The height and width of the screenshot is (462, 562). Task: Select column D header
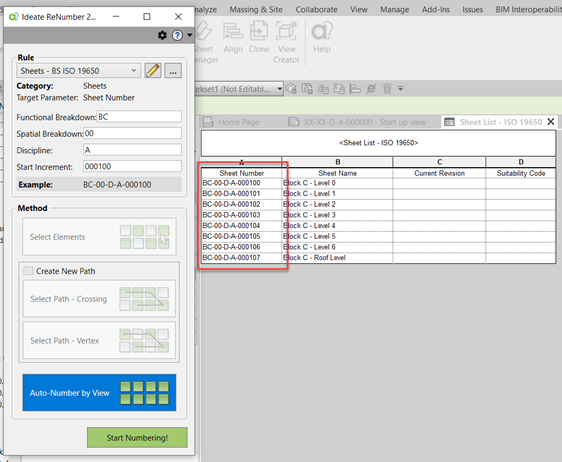coord(521,162)
